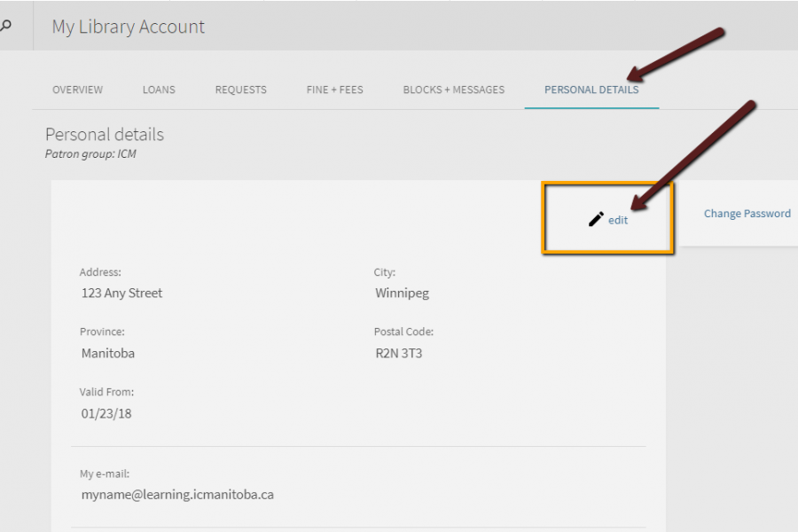Click the email address myname@learning.icmanitoba.ca
798x532 pixels.
tap(176, 495)
